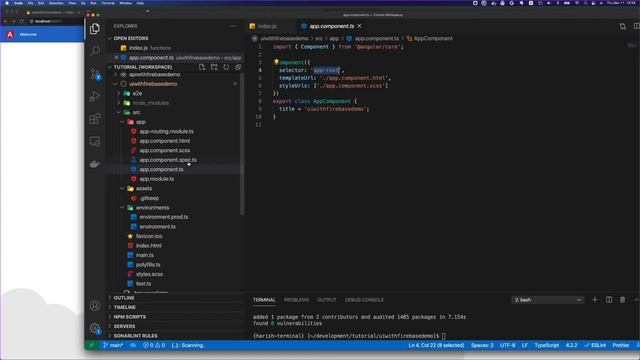
Task: Open app.component.spec.ts file
Action: 168,160
